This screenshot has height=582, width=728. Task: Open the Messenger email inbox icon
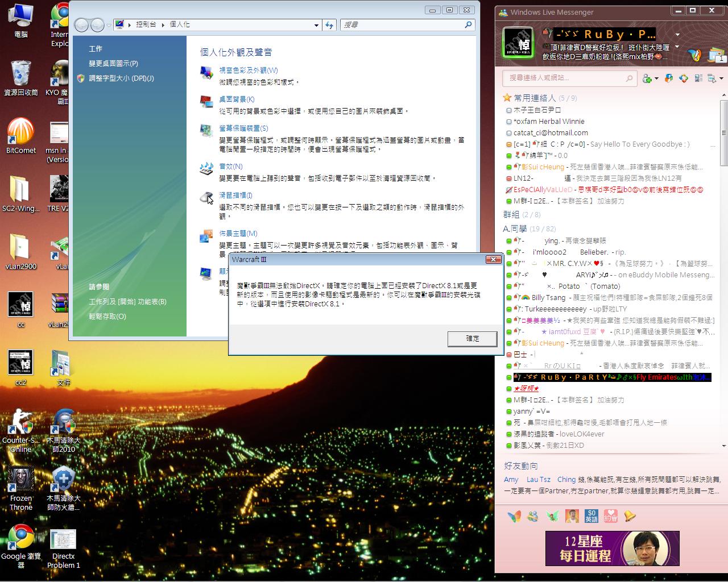point(715,55)
